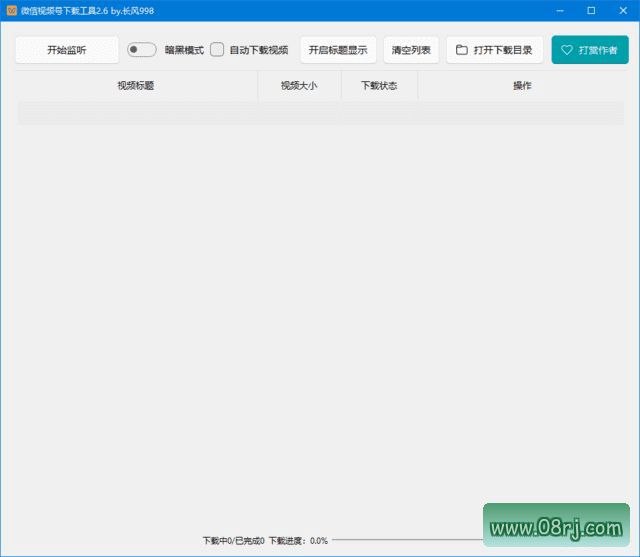Enable the 自动下载视频 checkbox
Viewport: 640px width, 557px height.
pos(217,50)
